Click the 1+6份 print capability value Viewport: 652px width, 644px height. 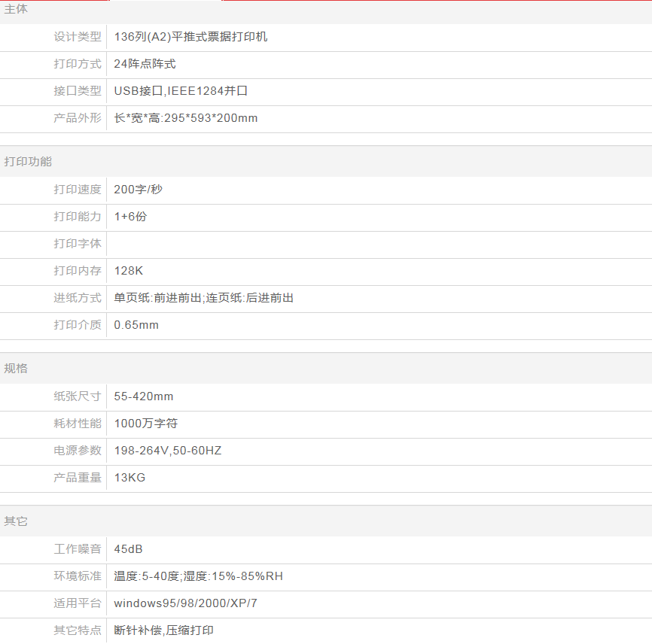[130, 217]
